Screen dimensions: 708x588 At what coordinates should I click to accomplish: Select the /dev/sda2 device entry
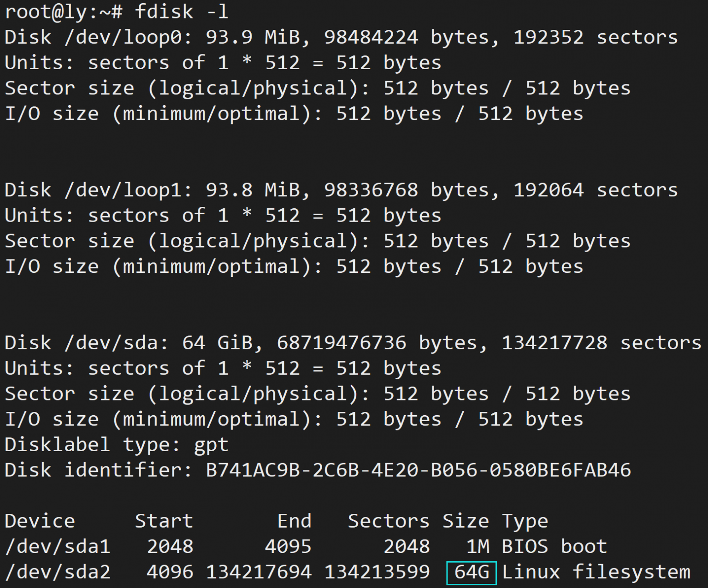coord(58,573)
